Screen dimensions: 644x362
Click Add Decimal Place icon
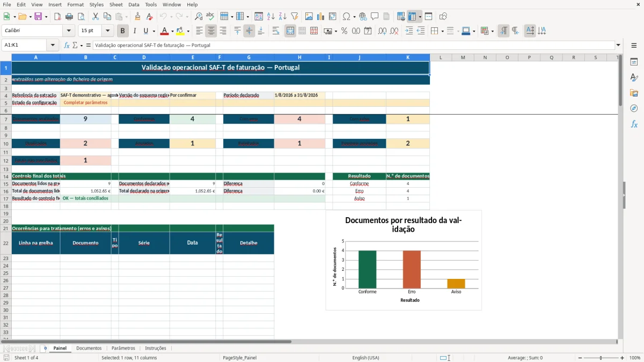click(383, 31)
